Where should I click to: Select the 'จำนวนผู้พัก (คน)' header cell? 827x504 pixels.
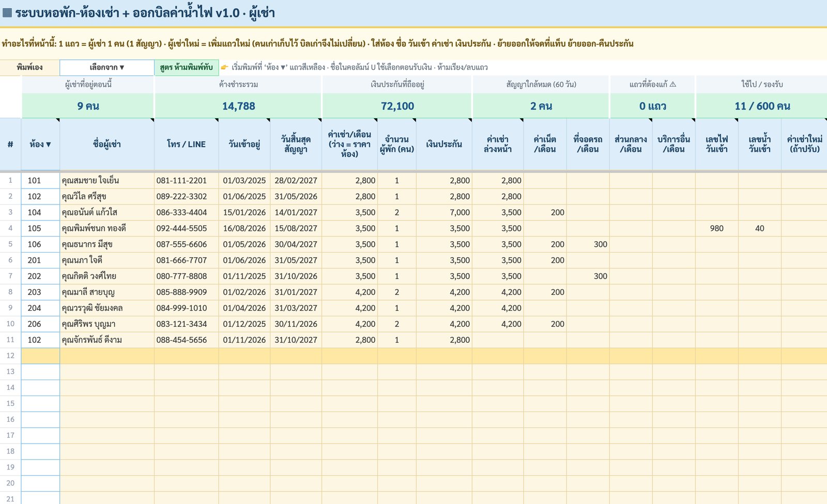(x=397, y=144)
